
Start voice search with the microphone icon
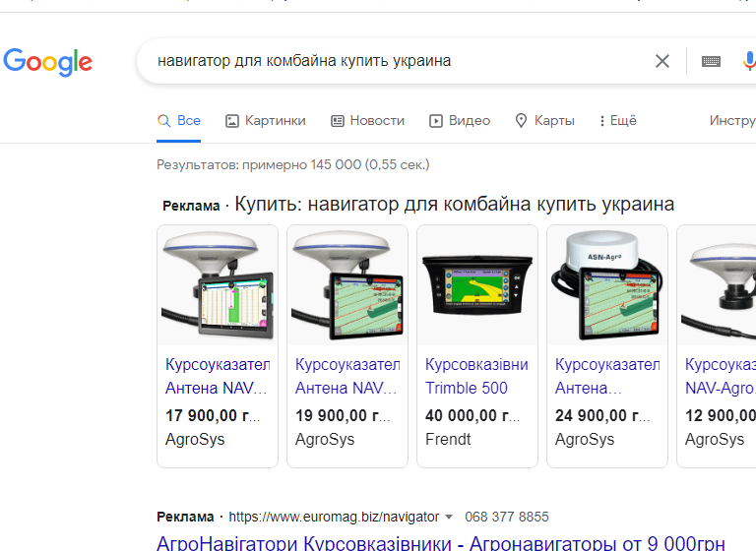coord(749,61)
